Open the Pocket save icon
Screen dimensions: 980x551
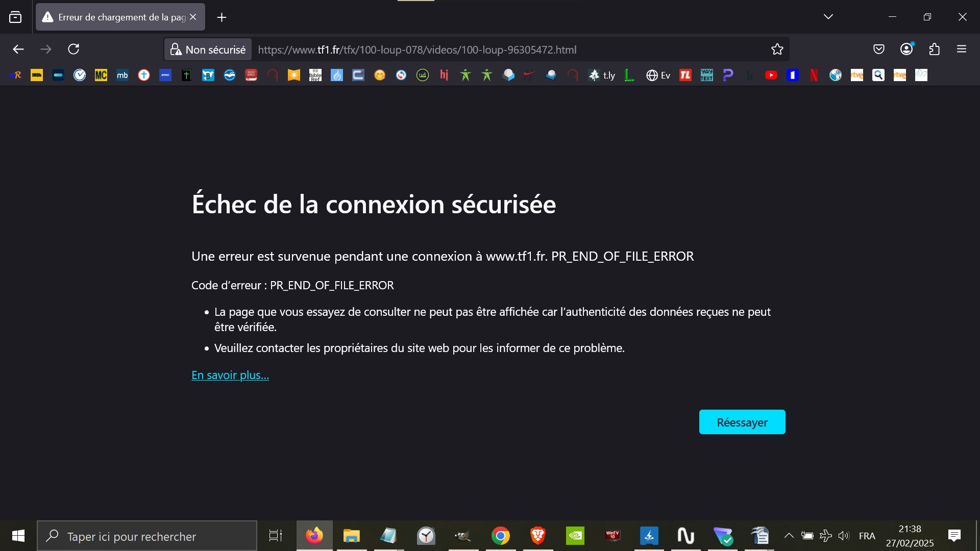878,49
